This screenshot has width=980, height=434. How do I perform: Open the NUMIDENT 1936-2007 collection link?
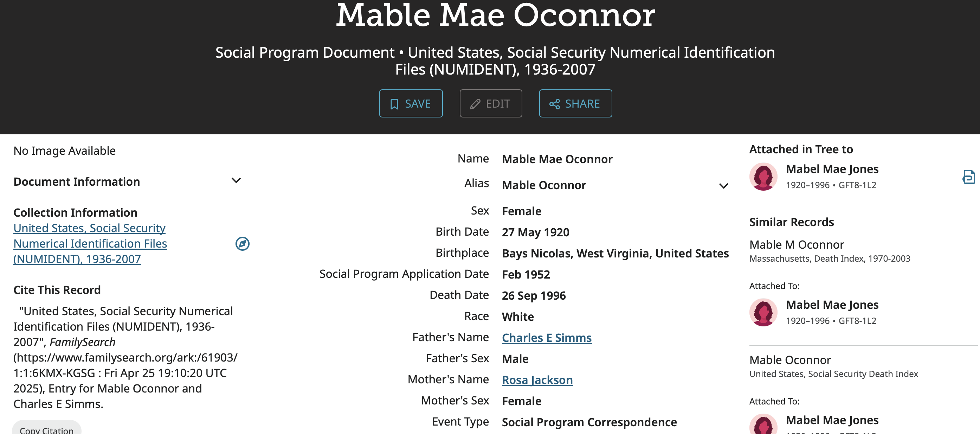90,243
